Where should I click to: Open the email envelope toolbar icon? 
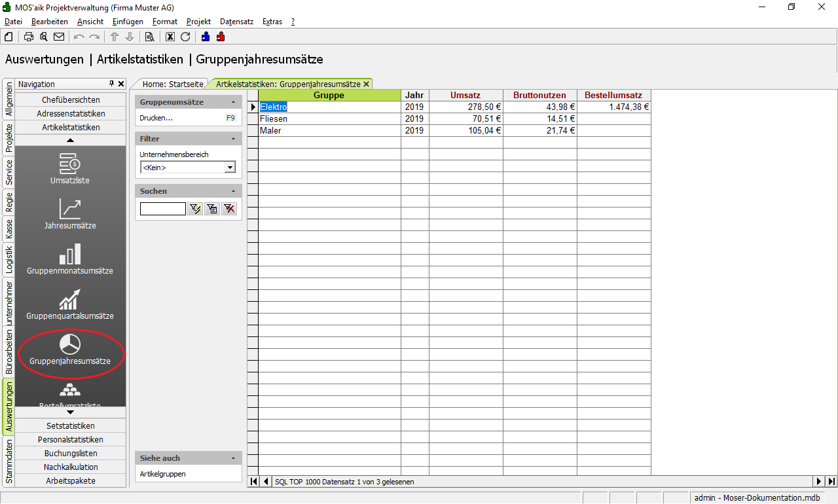pos(59,37)
